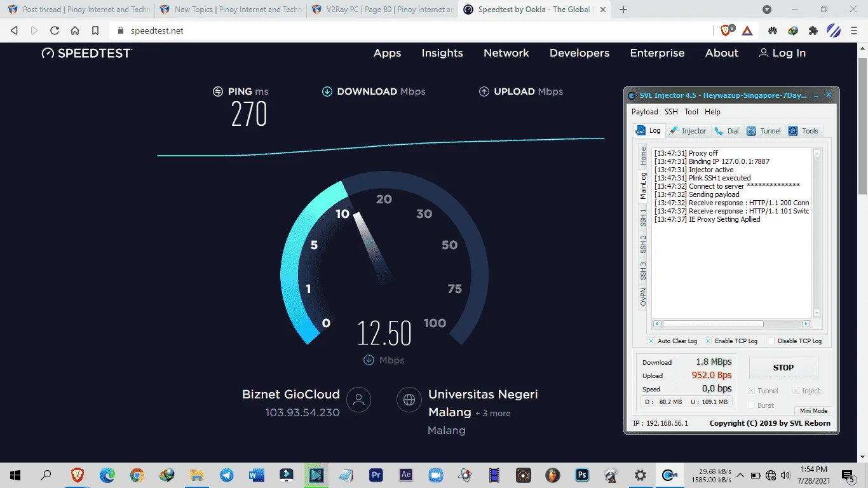Open the Brave Shields lion icon
This screenshot has width=868, height=488.
pos(726,30)
